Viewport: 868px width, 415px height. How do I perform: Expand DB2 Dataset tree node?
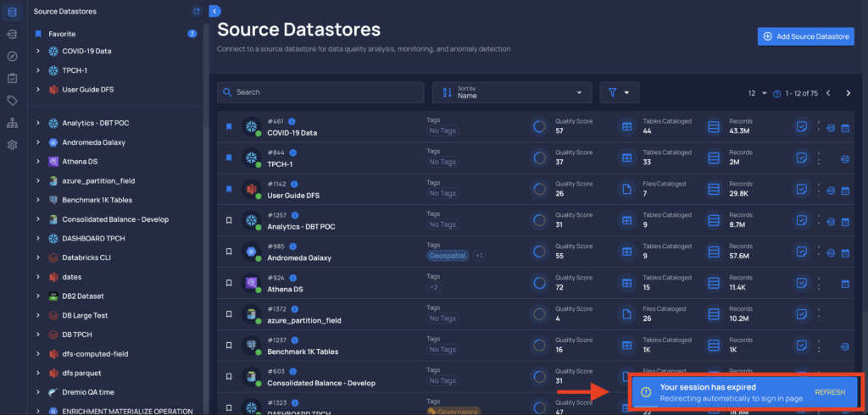(x=38, y=296)
